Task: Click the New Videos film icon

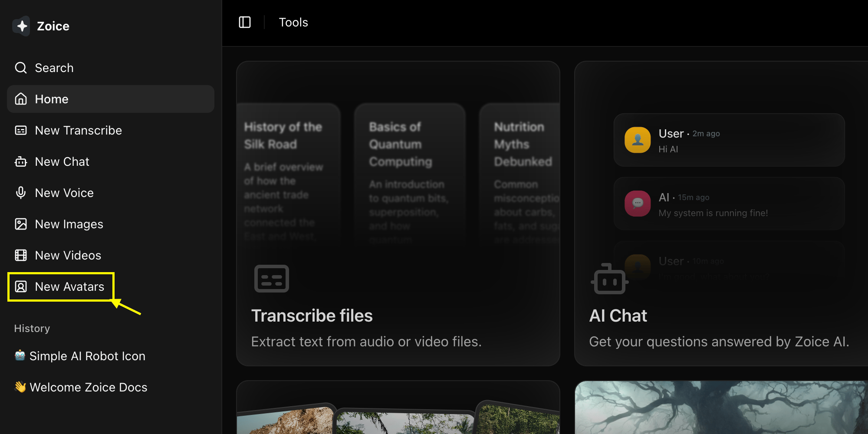Action: tap(21, 255)
